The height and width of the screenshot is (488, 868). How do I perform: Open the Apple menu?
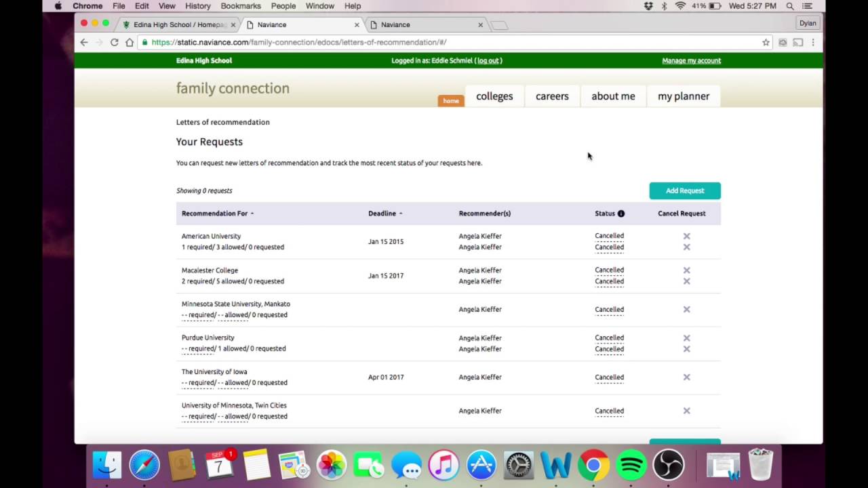[x=58, y=6]
